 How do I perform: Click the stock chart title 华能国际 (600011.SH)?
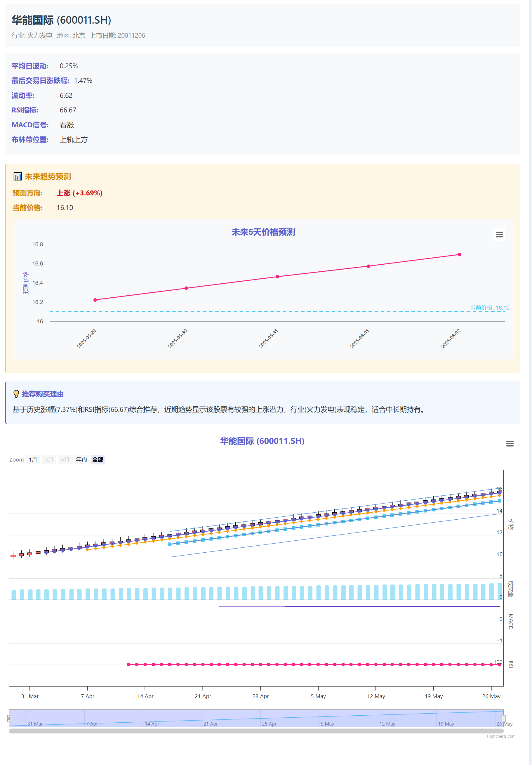262,441
